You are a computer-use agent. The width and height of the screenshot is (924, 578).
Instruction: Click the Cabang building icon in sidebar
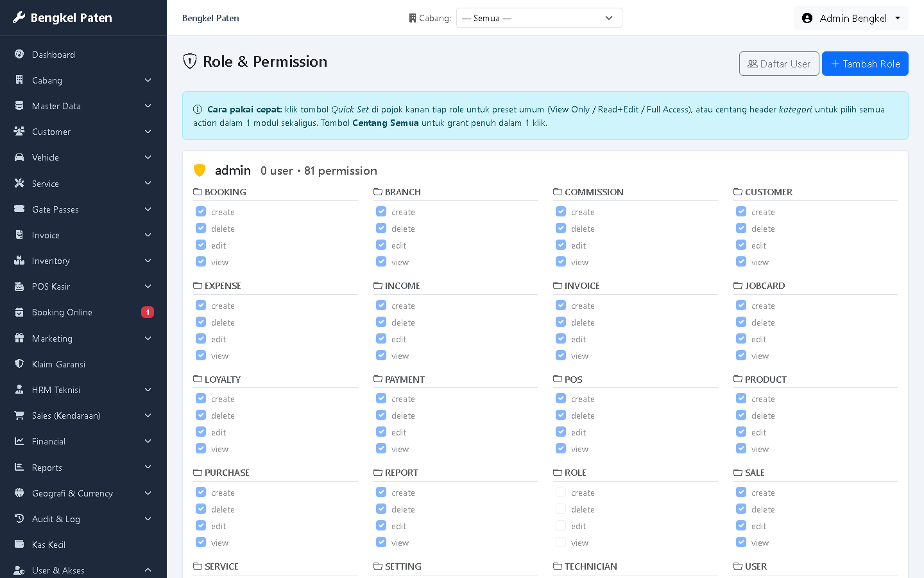[x=19, y=80]
